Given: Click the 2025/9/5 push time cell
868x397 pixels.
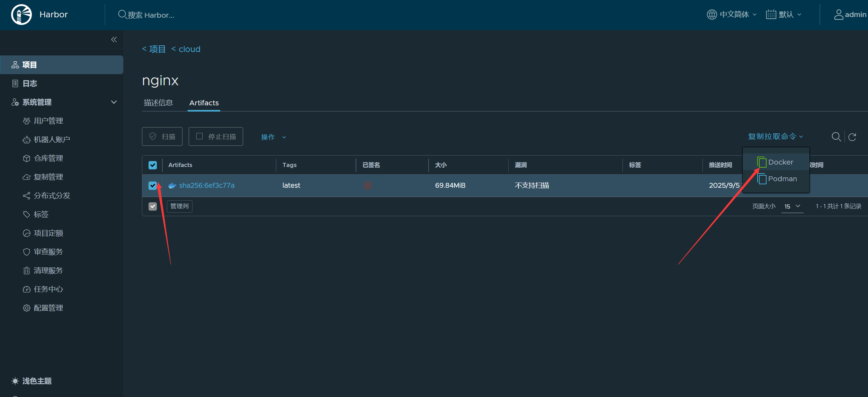Looking at the screenshot, I should pos(724,185).
